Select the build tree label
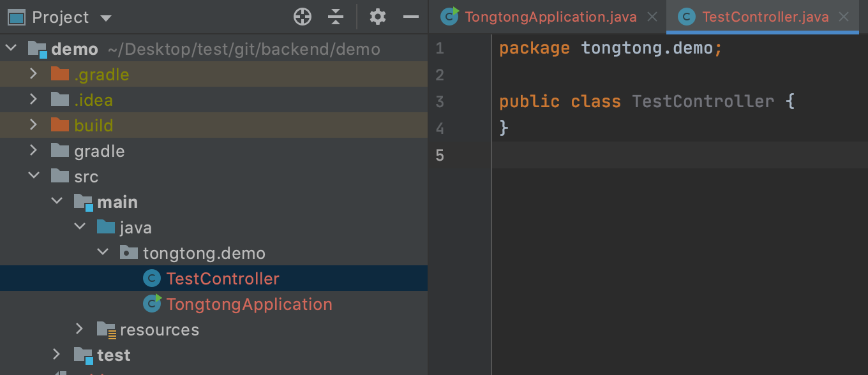This screenshot has width=868, height=375. click(93, 126)
